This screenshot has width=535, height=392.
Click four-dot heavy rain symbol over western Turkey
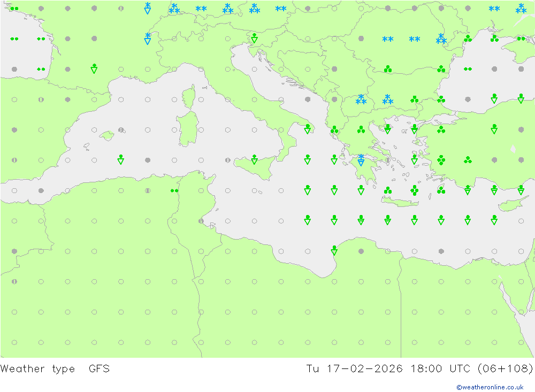pyautogui.click(x=441, y=160)
